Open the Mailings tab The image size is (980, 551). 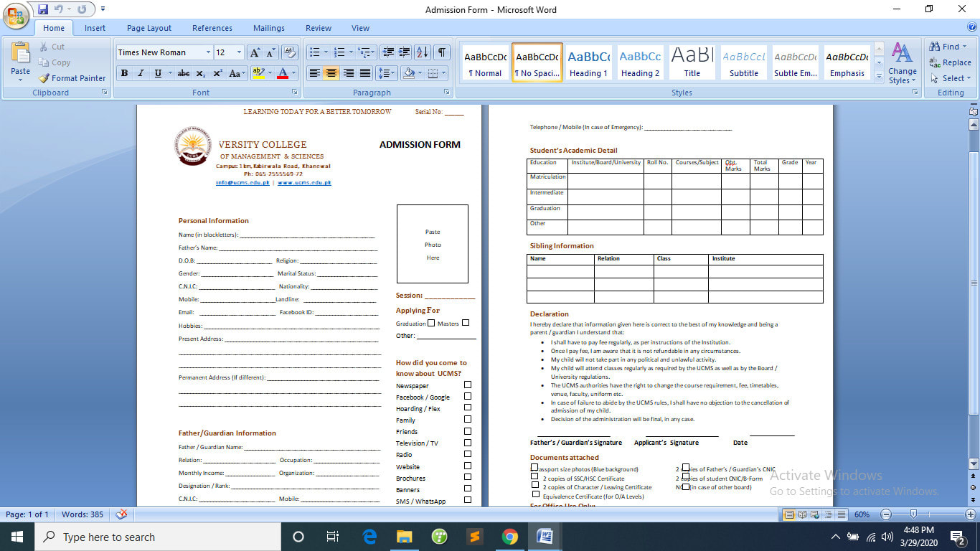[269, 28]
